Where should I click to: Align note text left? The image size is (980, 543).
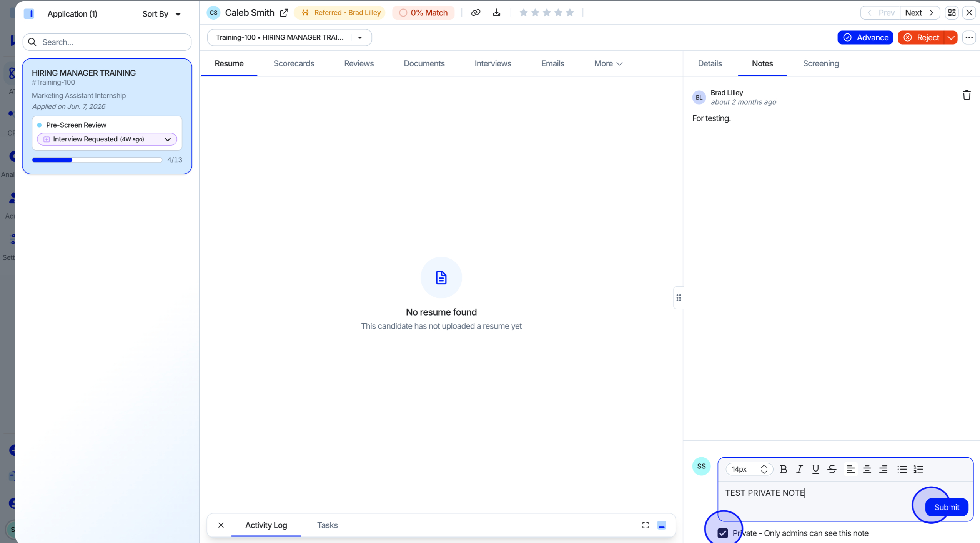[x=850, y=469]
